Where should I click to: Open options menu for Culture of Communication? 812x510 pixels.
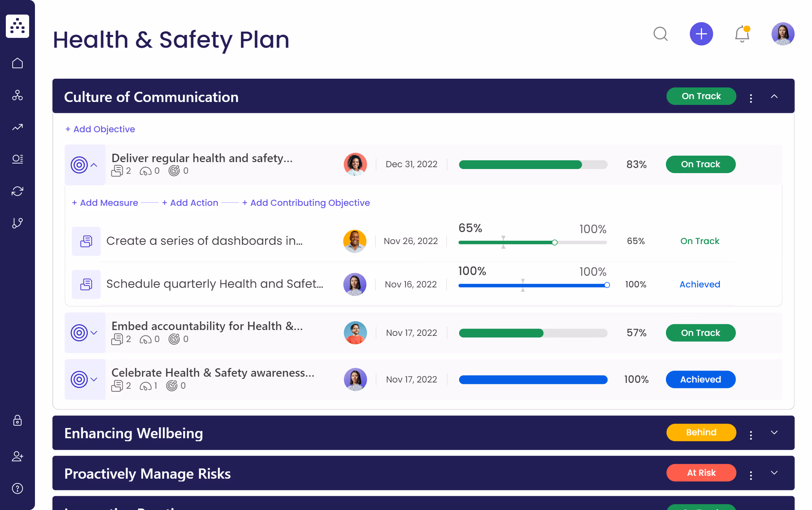click(x=750, y=98)
